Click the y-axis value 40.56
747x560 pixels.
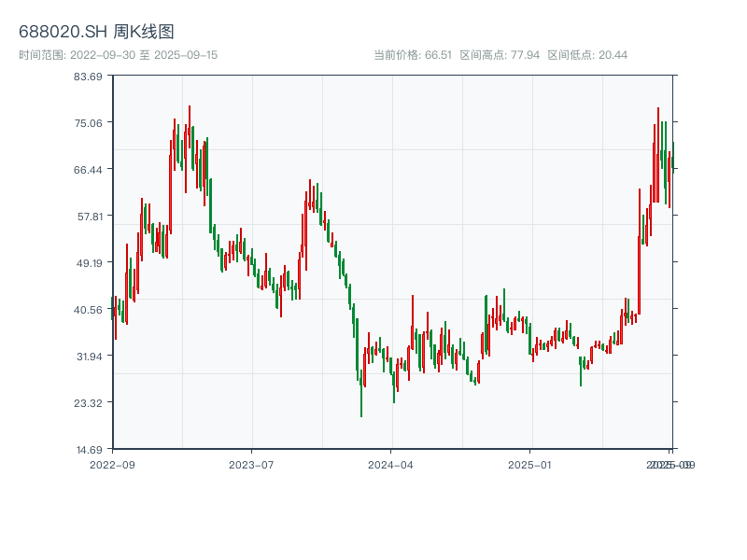[x=88, y=310]
